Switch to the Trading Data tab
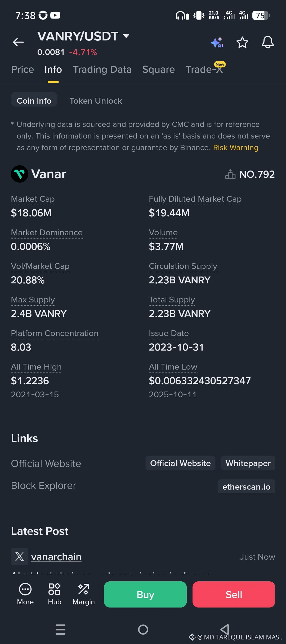Viewport: 286px width, 644px height. 102,70
